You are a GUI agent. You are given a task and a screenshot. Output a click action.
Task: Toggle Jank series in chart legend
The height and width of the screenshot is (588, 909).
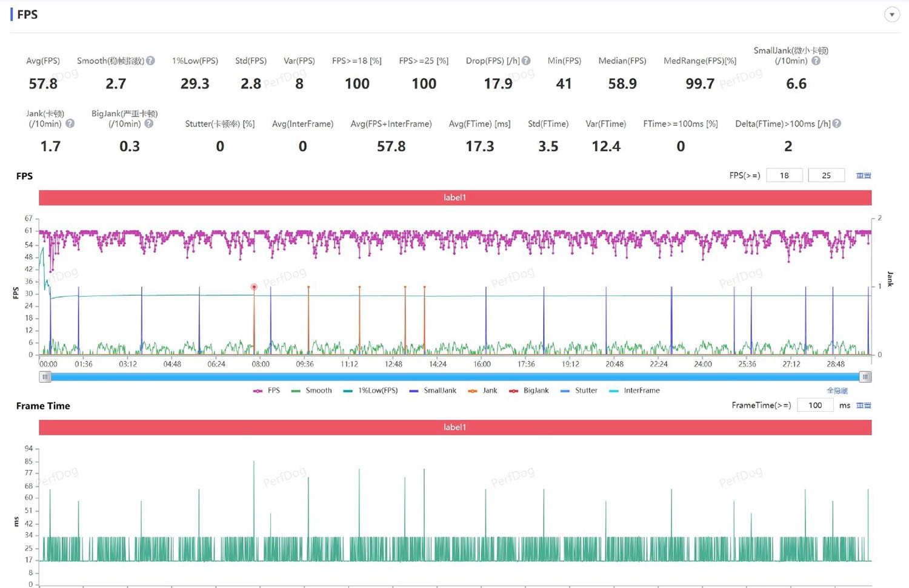482,391
